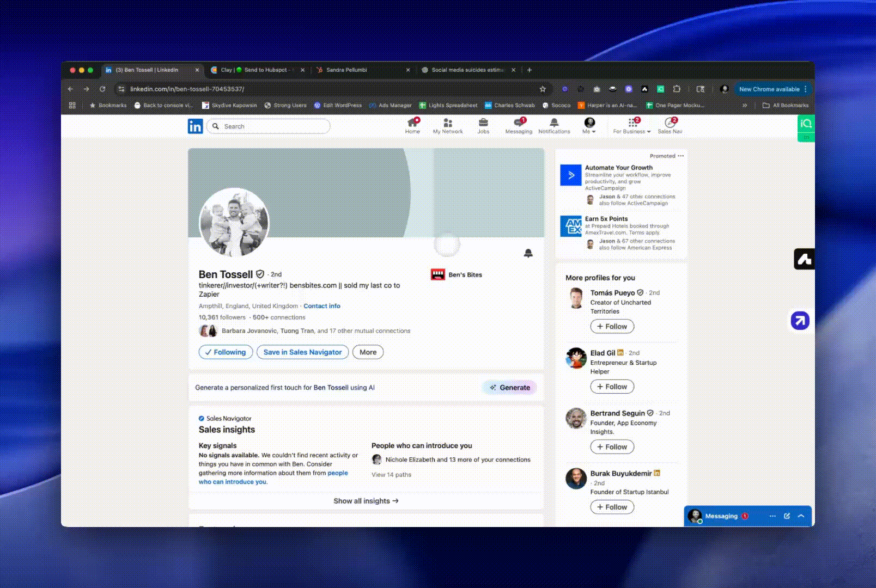Image resolution: width=876 pixels, height=588 pixels.
Task: Click the Ben's Bites company logo
Action: 438,274
